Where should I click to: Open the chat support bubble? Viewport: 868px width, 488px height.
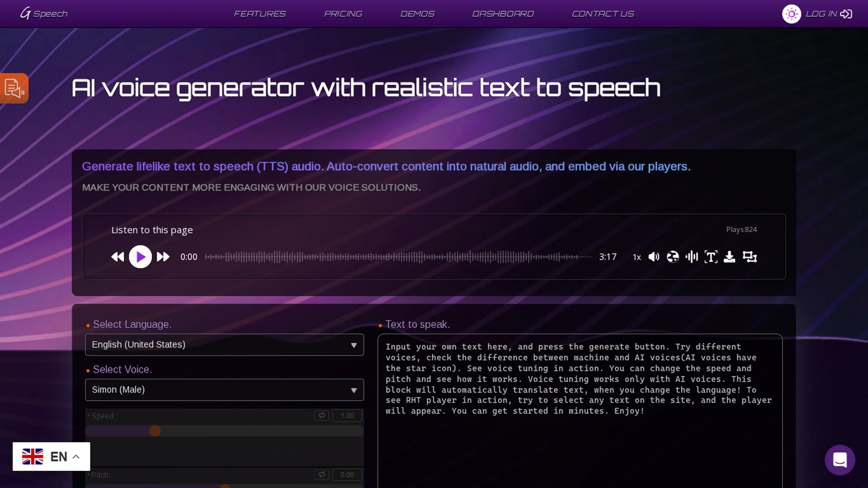tap(840, 460)
